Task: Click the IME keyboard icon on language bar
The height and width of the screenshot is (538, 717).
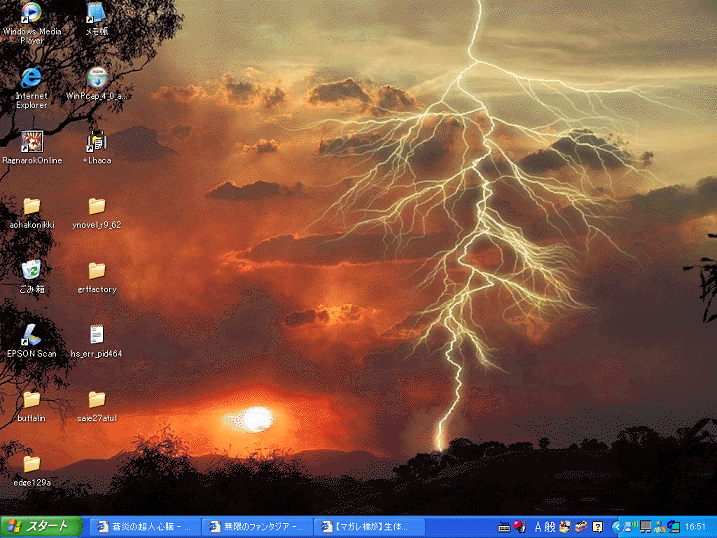Action: [504, 527]
